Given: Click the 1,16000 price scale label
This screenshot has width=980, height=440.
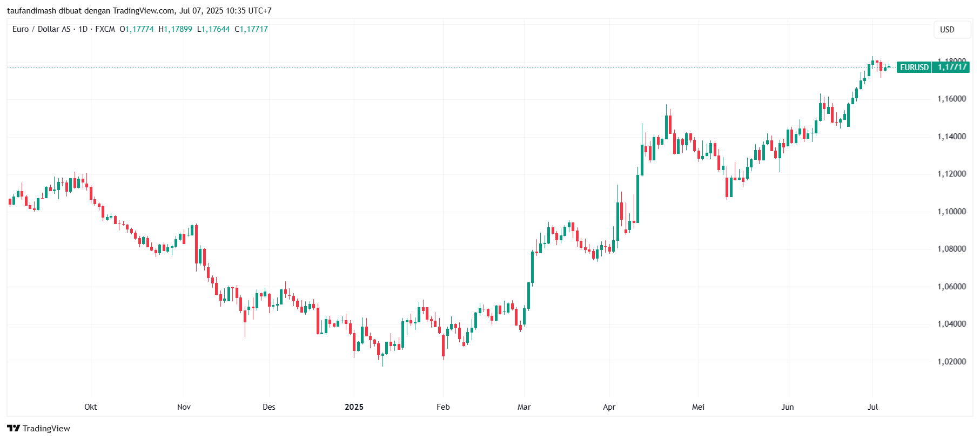Looking at the screenshot, I should [x=952, y=99].
